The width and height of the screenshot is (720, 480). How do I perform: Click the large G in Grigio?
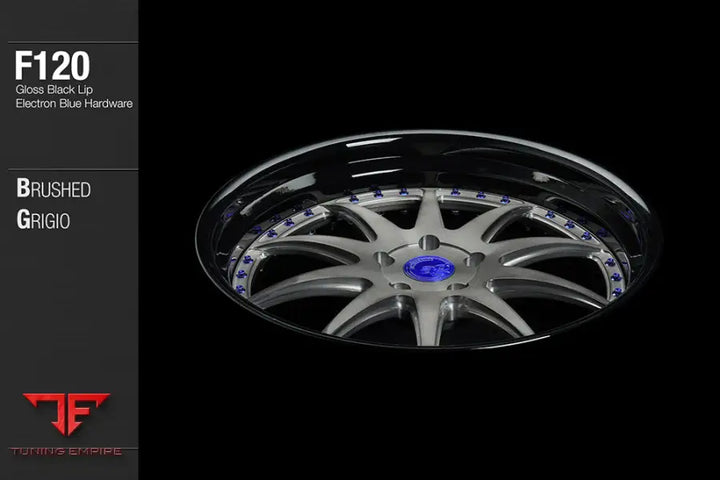(22, 220)
